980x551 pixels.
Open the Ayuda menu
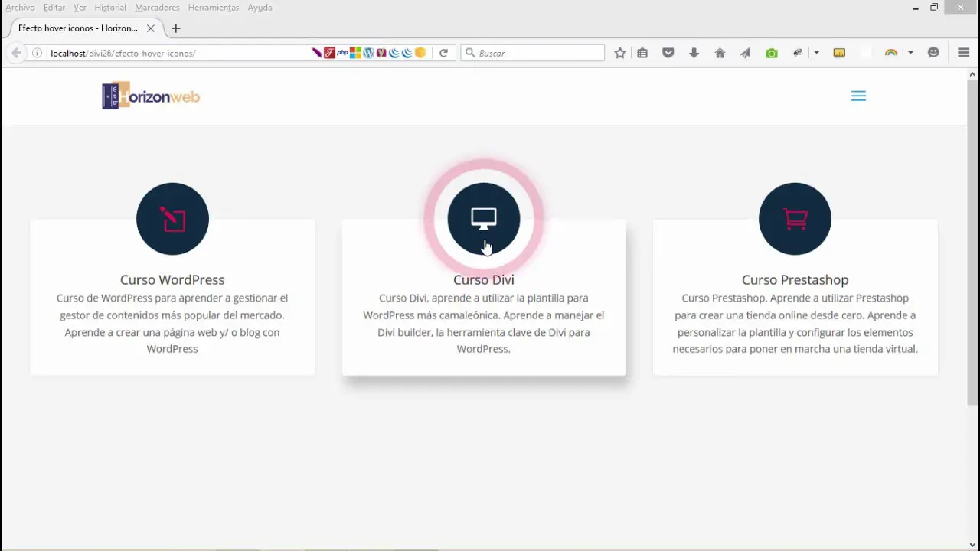tap(260, 8)
